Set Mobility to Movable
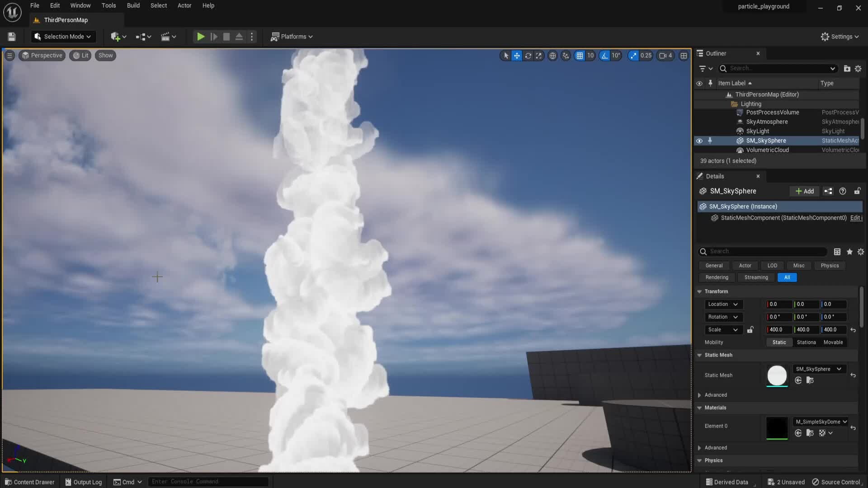This screenshot has height=488, width=868. click(x=833, y=342)
